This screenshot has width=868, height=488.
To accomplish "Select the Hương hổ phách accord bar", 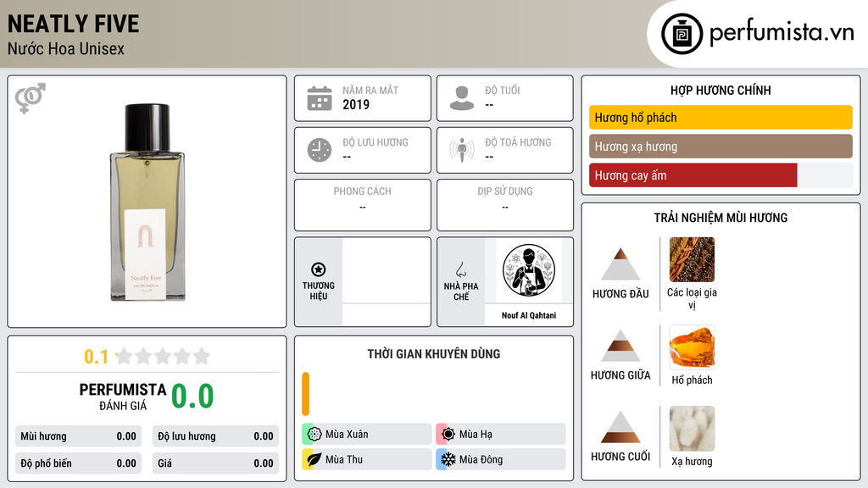I will 721,117.
